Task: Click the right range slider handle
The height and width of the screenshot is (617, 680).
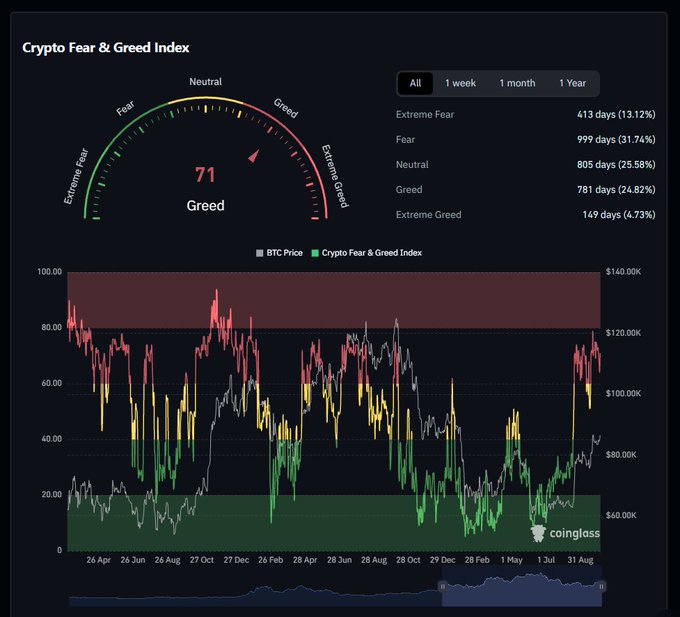Action: (602, 586)
